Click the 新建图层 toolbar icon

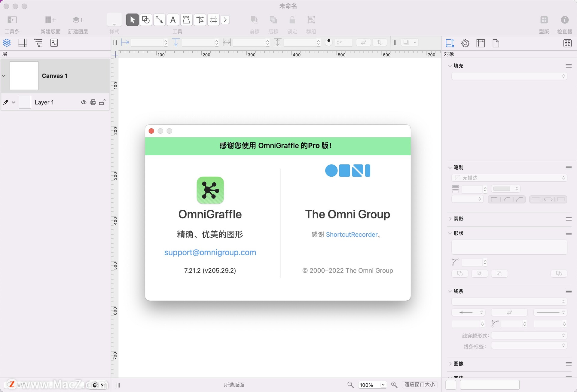[x=78, y=20]
